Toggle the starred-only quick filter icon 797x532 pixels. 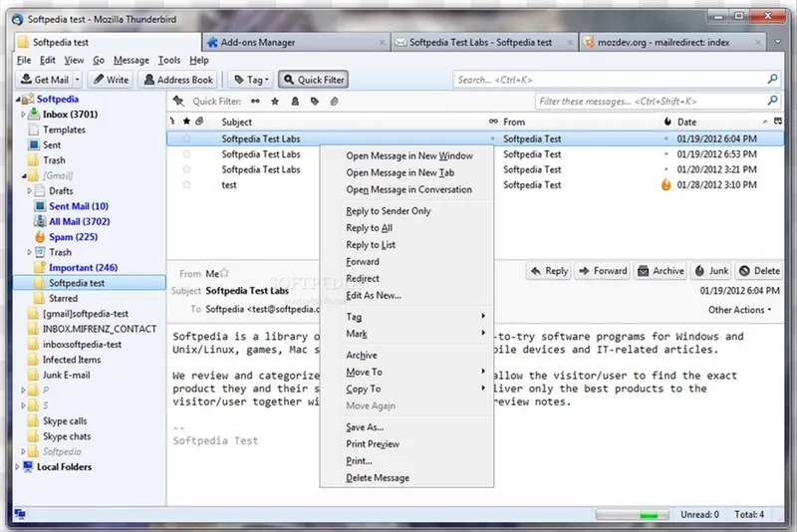(275, 101)
